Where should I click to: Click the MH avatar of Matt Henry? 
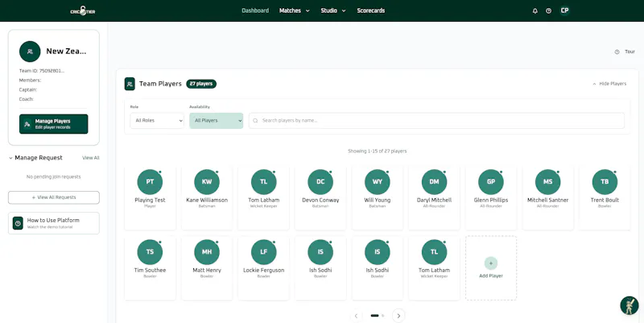tap(207, 252)
